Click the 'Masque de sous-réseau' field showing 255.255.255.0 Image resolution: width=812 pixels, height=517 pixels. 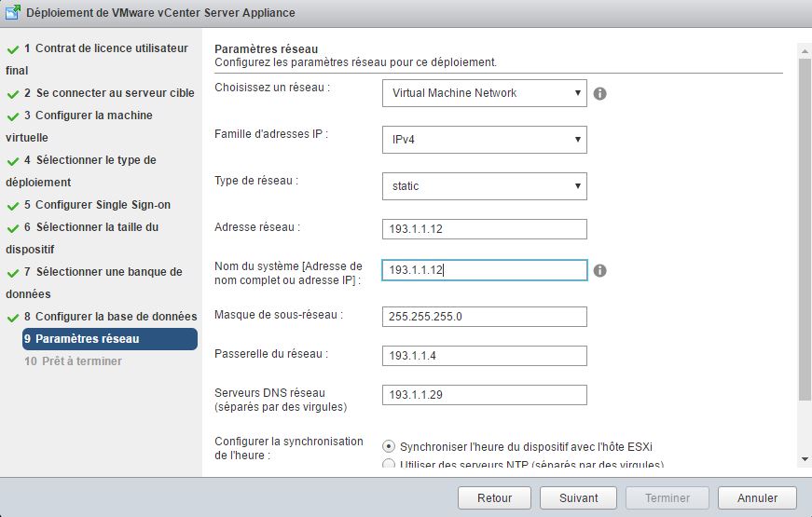(x=484, y=317)
